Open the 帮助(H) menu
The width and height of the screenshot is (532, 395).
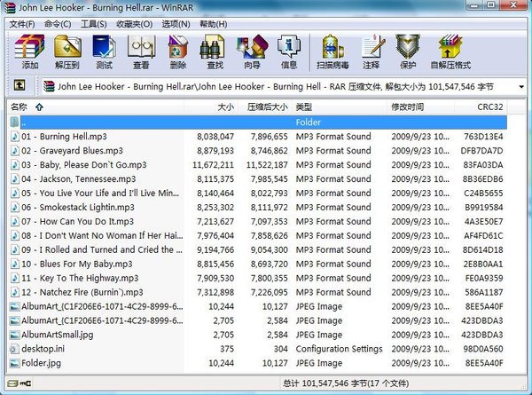(x=214, y=24)
